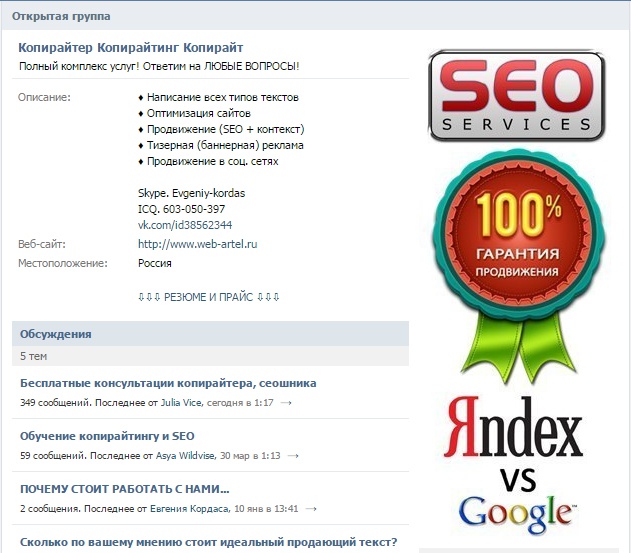Click the SEO Services logo image

click(x=517, y=95)
